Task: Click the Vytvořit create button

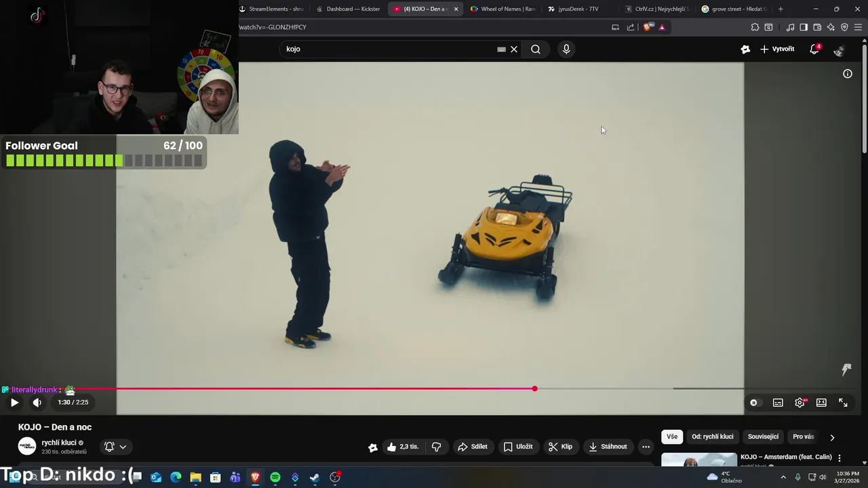Action: [777, 49]
